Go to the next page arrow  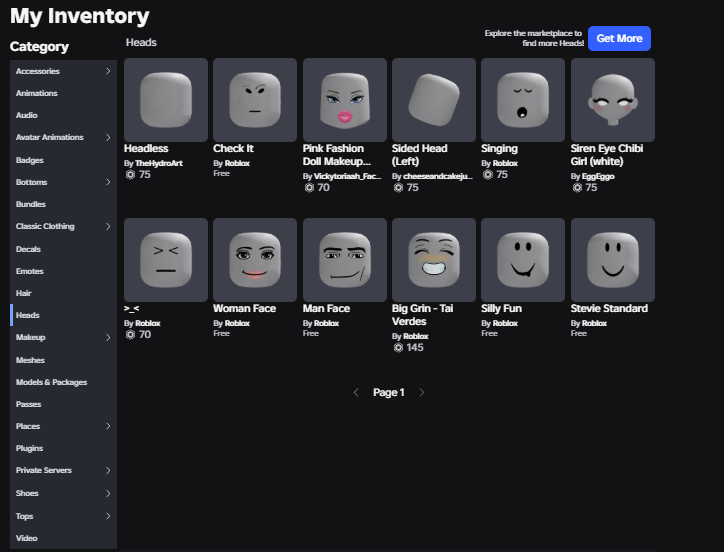click(422, 393)
